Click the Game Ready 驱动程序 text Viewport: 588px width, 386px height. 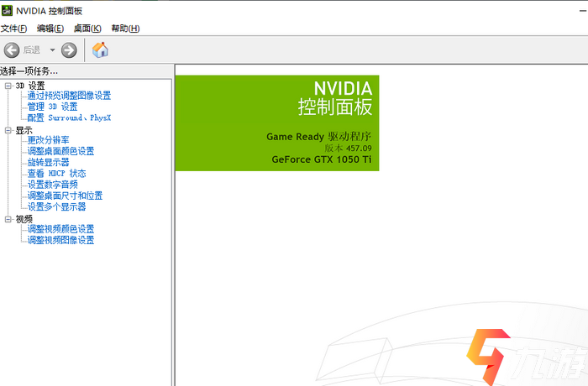318,137
